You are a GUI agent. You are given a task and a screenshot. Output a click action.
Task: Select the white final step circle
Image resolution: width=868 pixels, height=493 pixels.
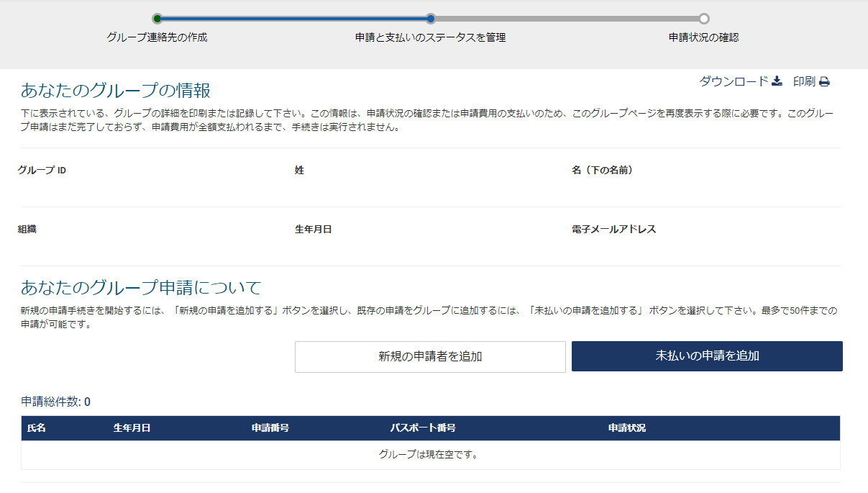point(704,19)
